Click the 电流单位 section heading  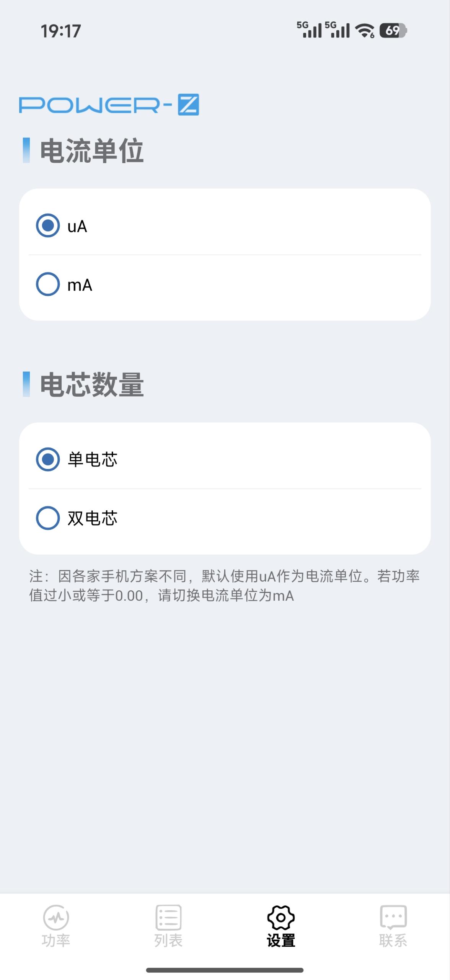pyautogui.click(x=92, y=151)
